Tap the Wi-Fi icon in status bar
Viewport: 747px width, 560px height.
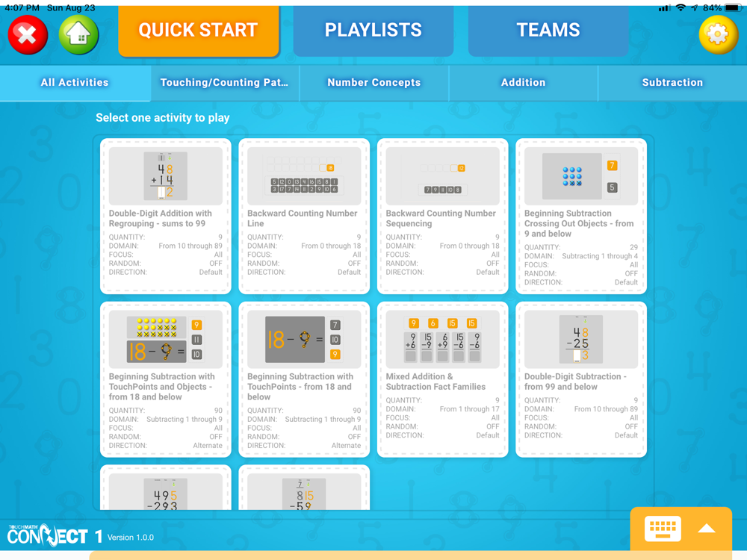(x=681, y=8)
